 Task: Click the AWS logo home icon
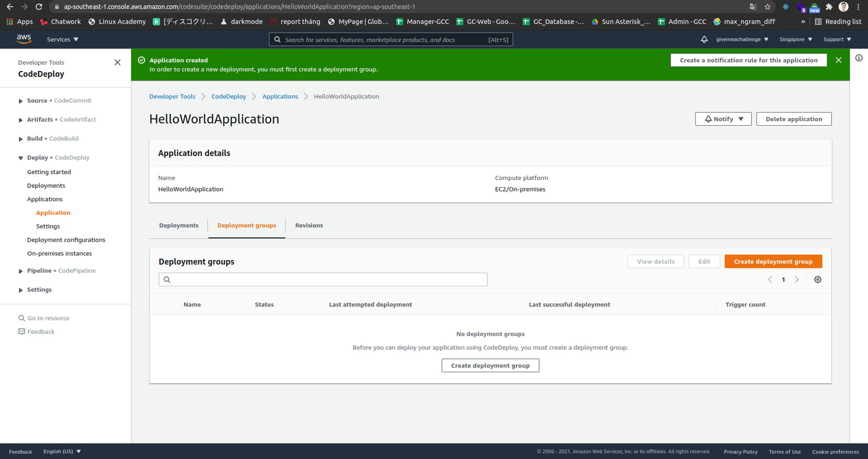24,39
